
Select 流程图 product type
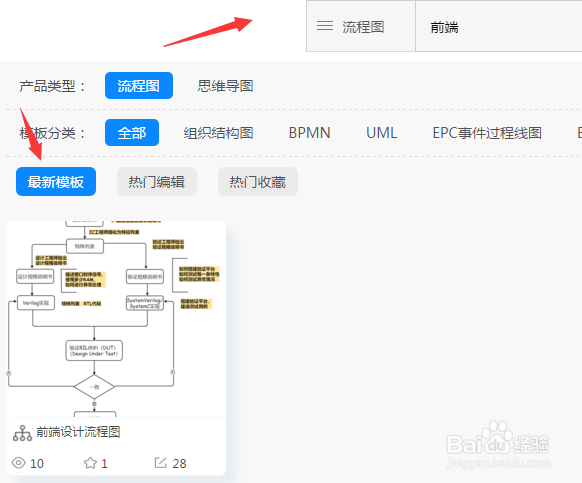point(139,85)
